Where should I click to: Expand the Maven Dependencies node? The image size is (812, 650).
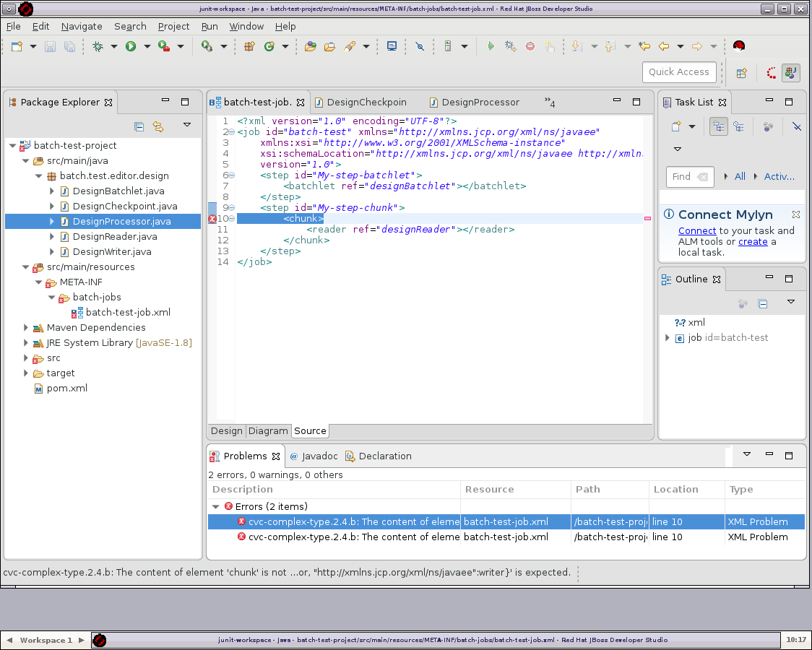26,328
